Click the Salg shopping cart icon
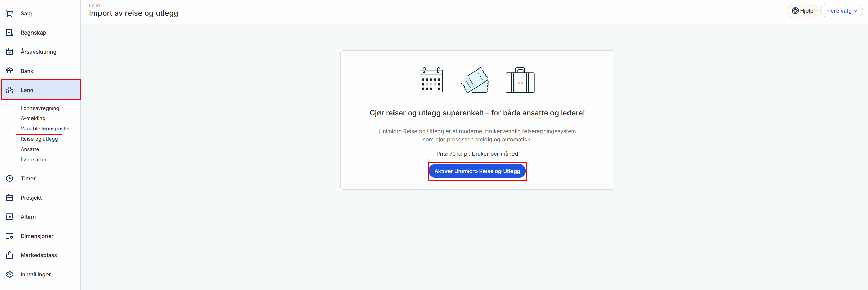Viewport: 868px width, 290px height. (10, 13)
